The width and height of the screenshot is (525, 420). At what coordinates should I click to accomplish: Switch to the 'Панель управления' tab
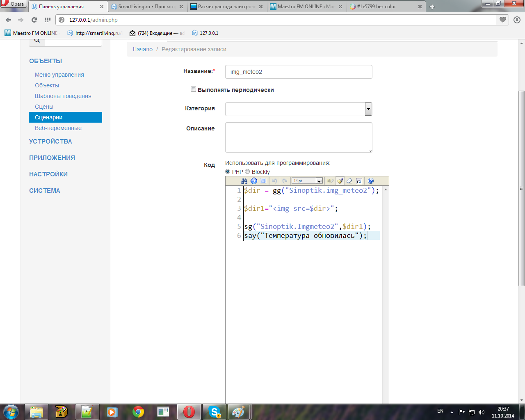[67, 7]
